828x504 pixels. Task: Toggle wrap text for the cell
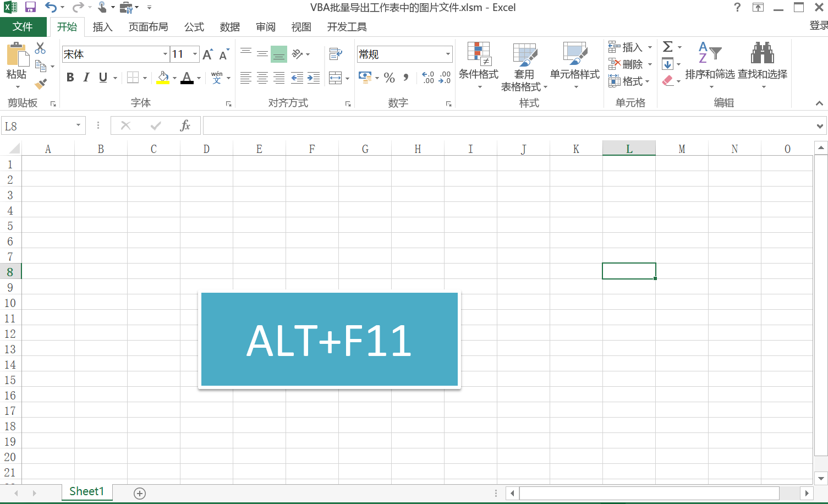pyautogui.click(x=335, y=54)
